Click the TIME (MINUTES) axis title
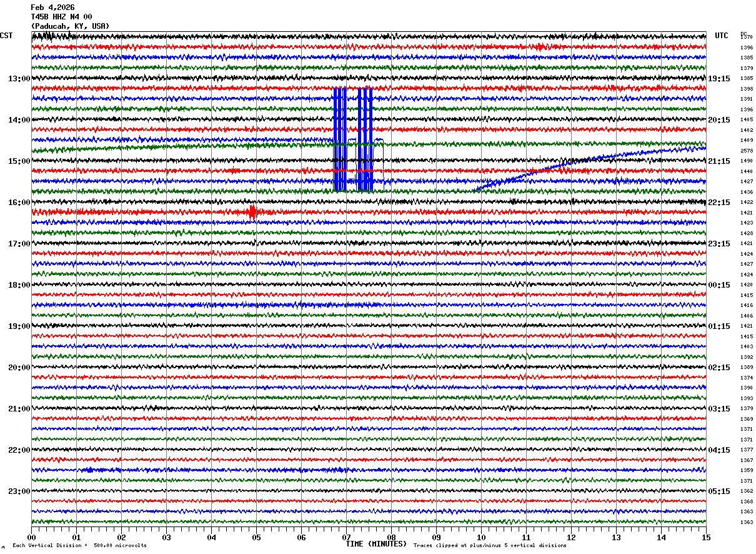The width and height of the screenshot is (756, 554). coord(376,544)
